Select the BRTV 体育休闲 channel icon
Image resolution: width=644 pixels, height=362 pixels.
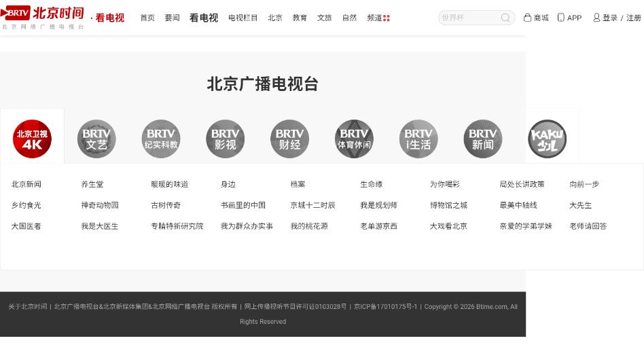pyautogui.click(x=354, y=139)
